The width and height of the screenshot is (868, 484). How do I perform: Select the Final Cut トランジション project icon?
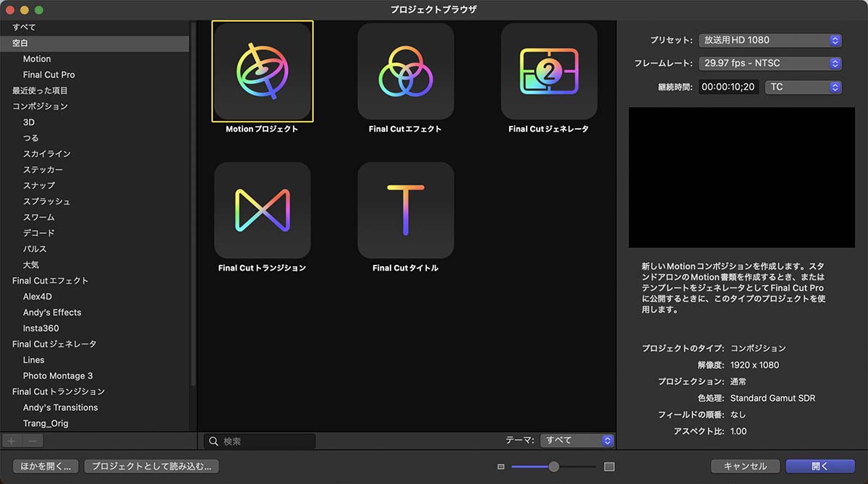[263, 210]
